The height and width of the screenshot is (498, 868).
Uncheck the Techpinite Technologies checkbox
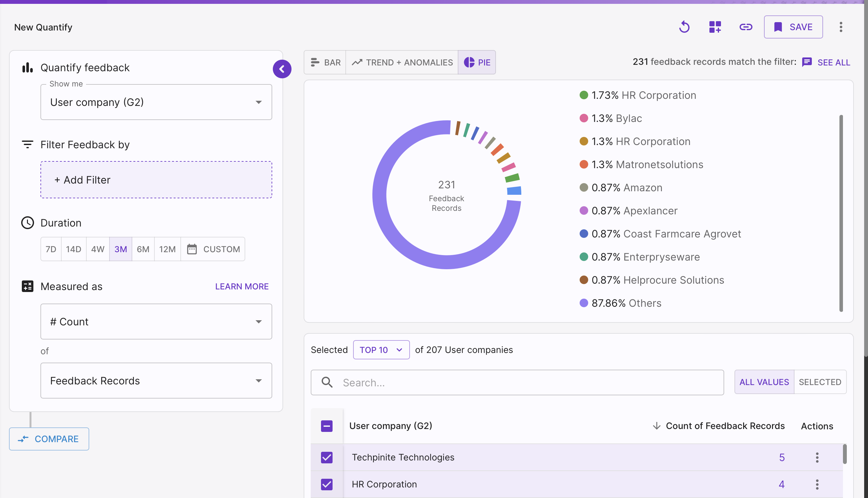point(327,457)
